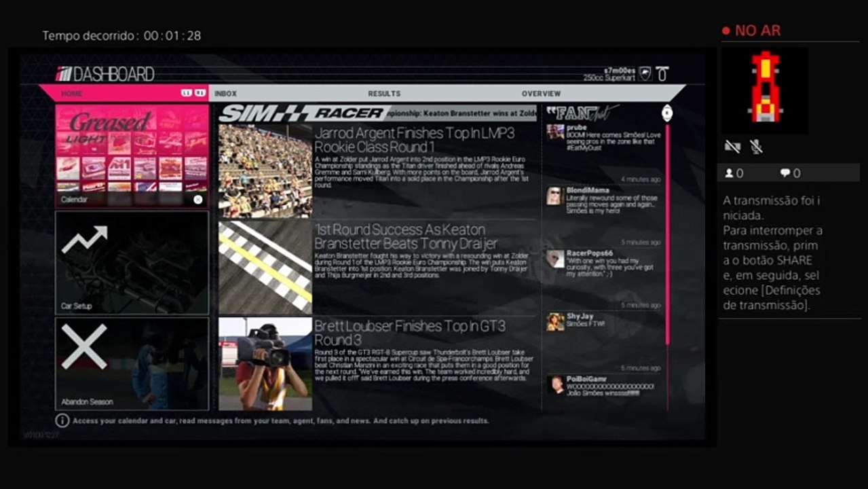Click the right-stick scroll icon above the chat scrollbar
Screen dimensions: 868x489
tap(667, 113)
